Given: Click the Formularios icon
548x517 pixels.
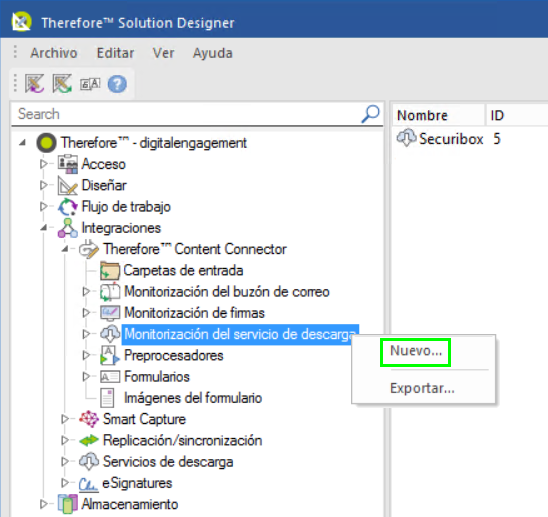Looking at the screenshot, I should (x=110, y=377).
